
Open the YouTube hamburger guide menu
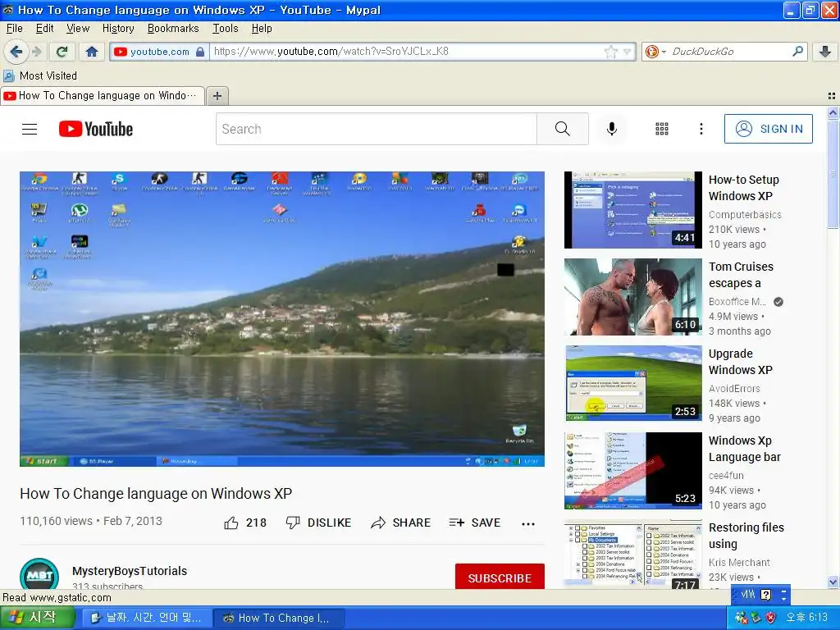pos(30,129)
